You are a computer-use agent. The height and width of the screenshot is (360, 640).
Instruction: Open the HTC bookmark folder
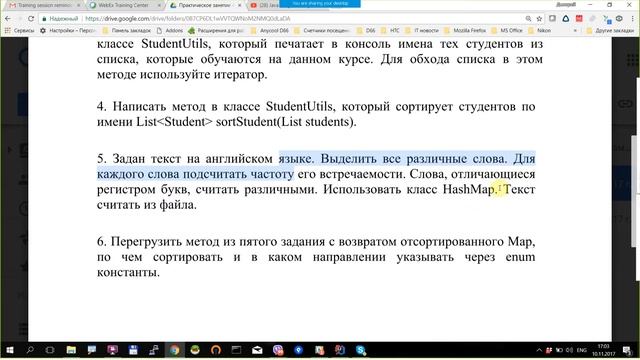pos(391,31)
